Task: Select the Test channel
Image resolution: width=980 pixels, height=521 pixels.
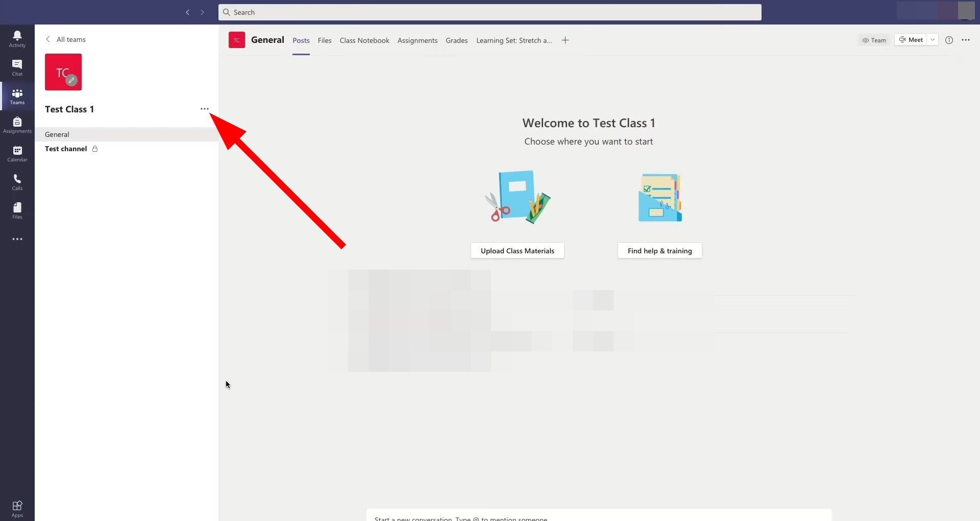Action: tap(127, 149)
